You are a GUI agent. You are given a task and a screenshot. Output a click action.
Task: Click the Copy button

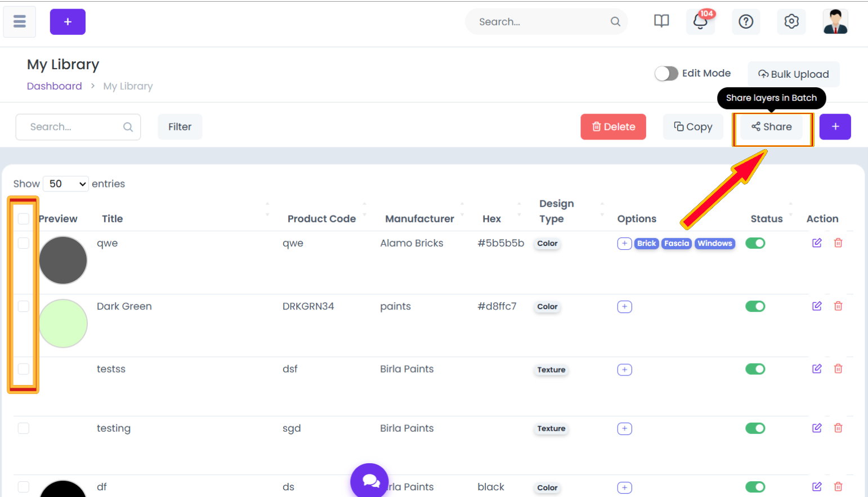pos(693,127)
